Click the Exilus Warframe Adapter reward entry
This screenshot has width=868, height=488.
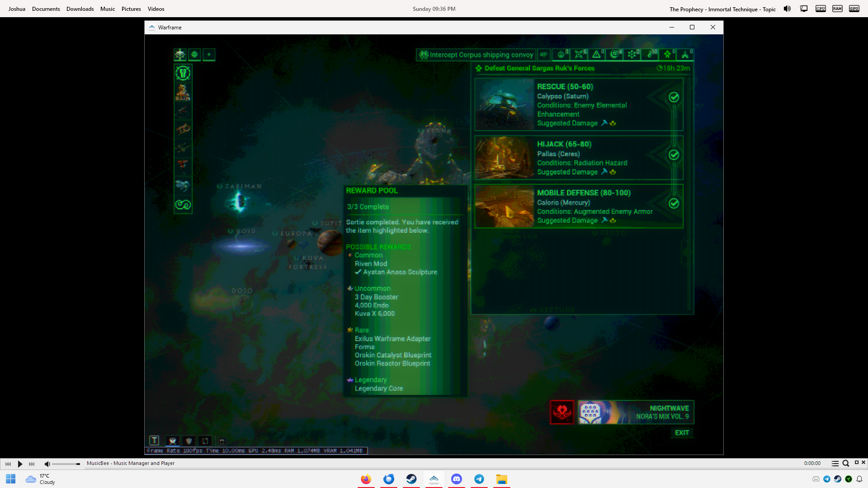[392, 339]
